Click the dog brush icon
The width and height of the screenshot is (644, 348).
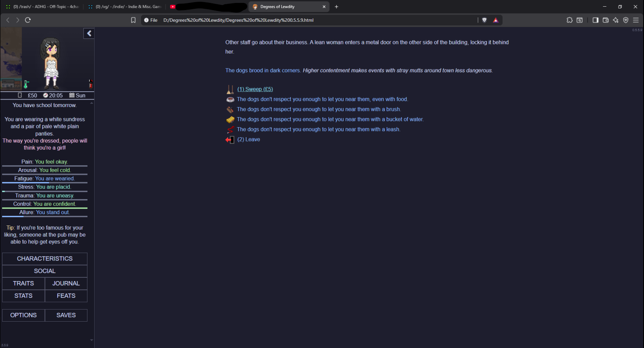pos(230,110)
